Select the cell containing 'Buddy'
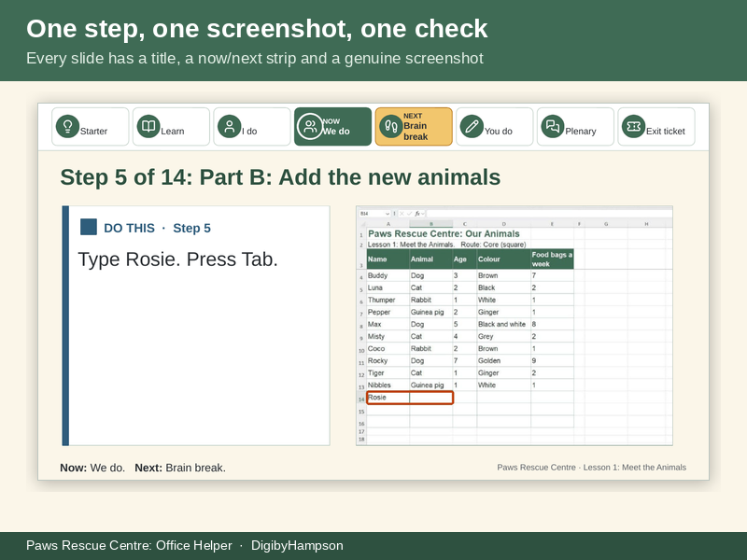Image resolution: width=747 pixels, height=560 pixels. [x=388, y=275]
